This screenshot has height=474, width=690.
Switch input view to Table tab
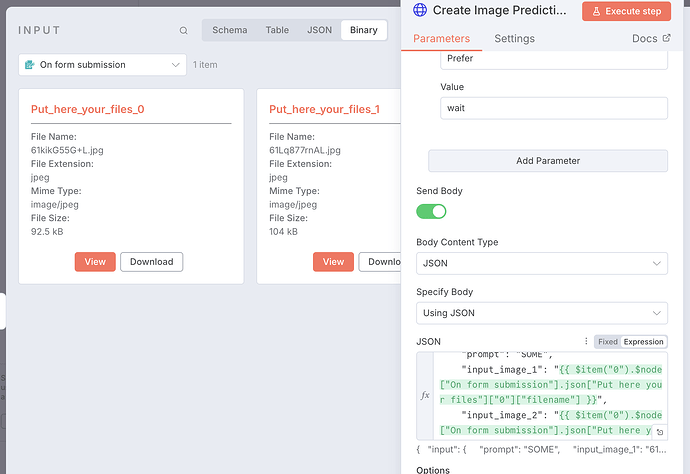coord(277,30)
